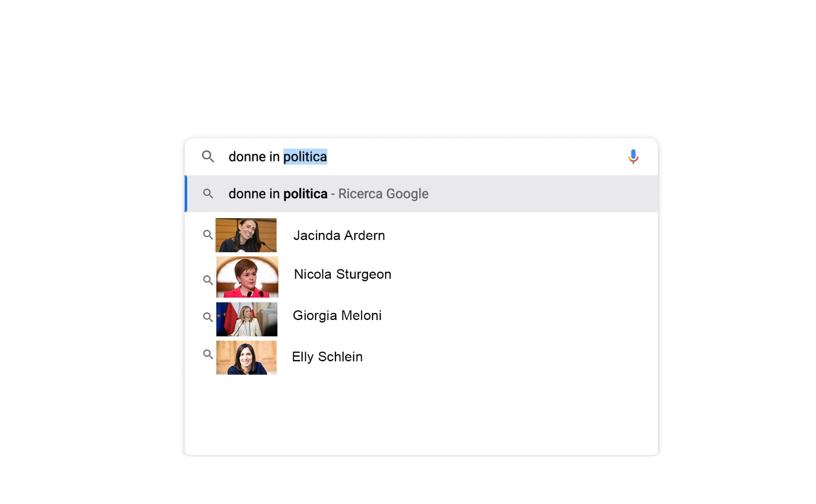Image resolution: width=816 pixels, height=504 pixels.
Task: Select the 'Jacinda Ardern' suggestion text
Action: (x=339, y=235)
